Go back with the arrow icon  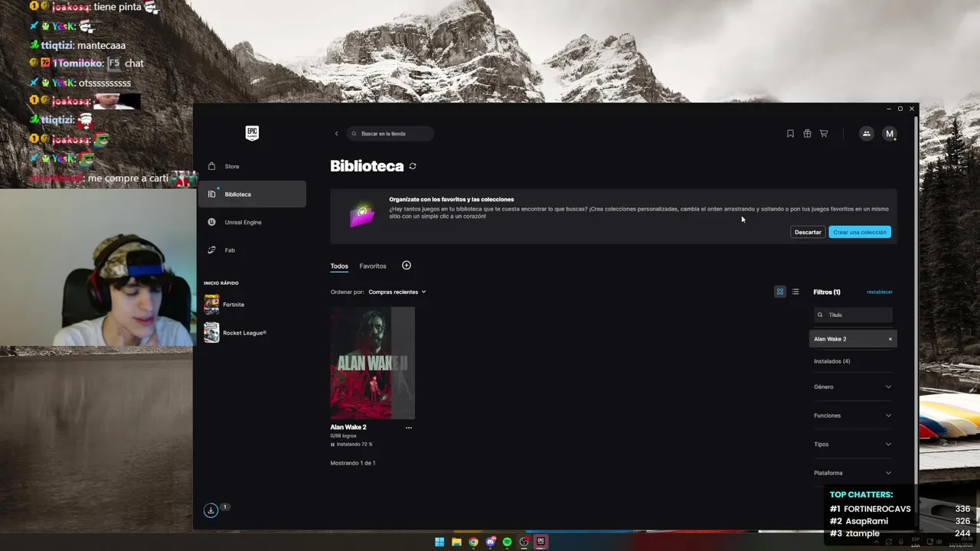click(336, 134)
